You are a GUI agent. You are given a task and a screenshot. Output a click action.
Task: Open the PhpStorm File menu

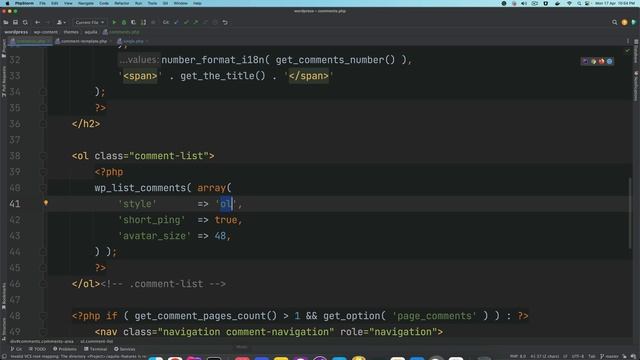click(x=42, y=3)
